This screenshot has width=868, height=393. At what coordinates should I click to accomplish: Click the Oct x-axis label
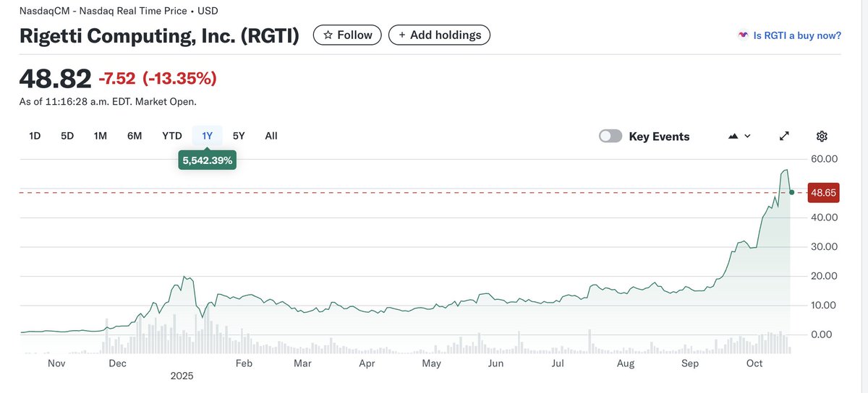754,363
